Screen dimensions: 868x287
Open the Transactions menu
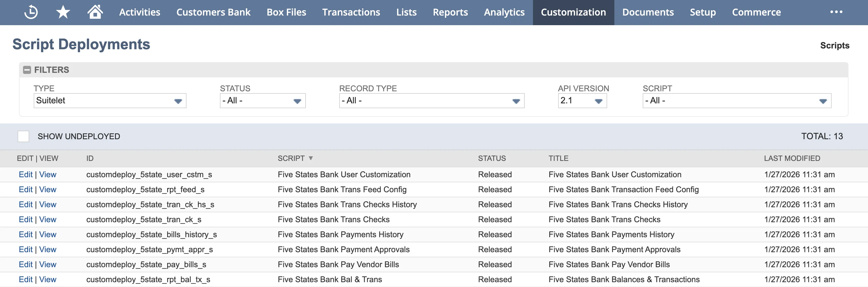pos(351,12)
